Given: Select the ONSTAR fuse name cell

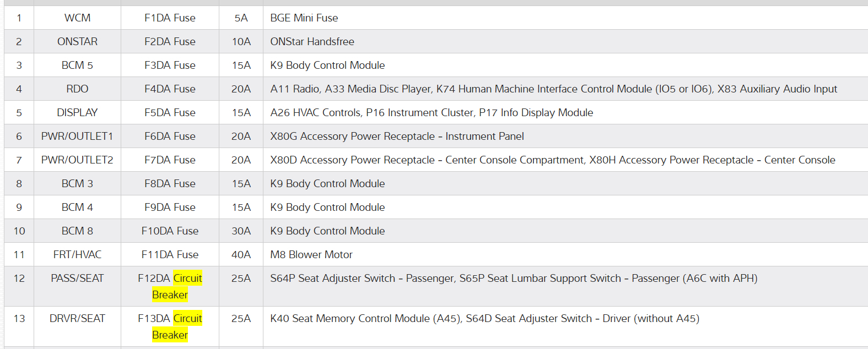Looking at the screenshot, I should pyautogui.click(x=77, y=42).
